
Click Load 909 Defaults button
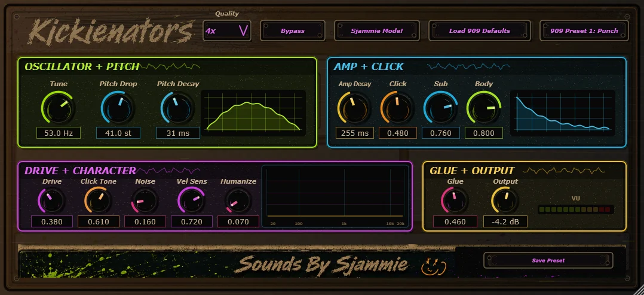tap(479, 31)
